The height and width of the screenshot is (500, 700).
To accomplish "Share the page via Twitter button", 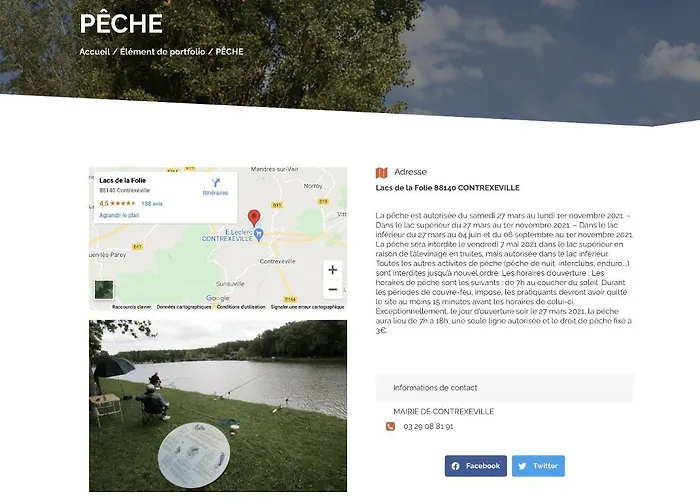I will (x=538, y=466).
